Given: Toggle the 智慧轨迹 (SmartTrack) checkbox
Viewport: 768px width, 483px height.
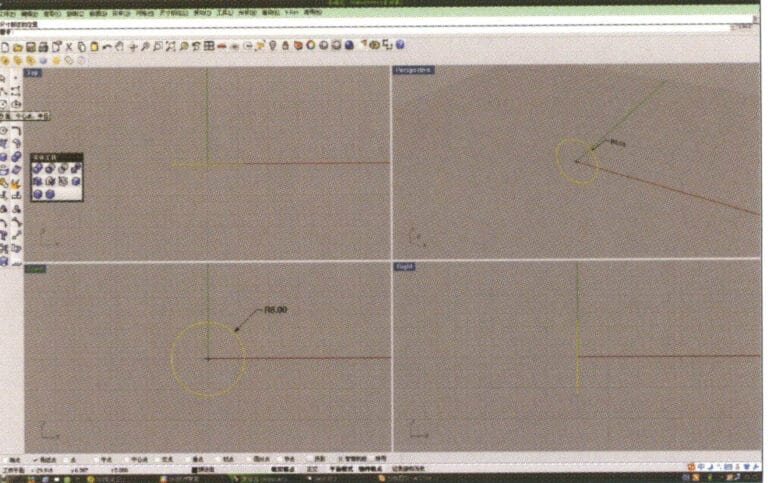Looking at the screenshot, I should tap(343, 458).
